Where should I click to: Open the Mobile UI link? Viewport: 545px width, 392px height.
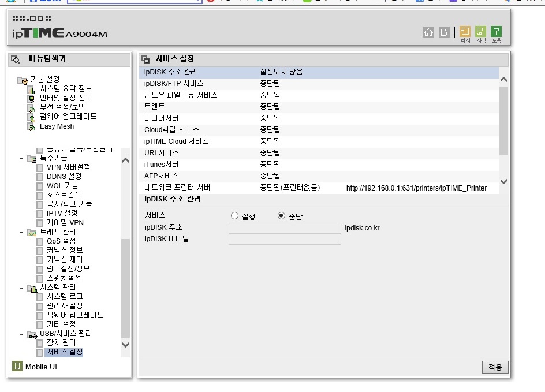click(41, 367)
